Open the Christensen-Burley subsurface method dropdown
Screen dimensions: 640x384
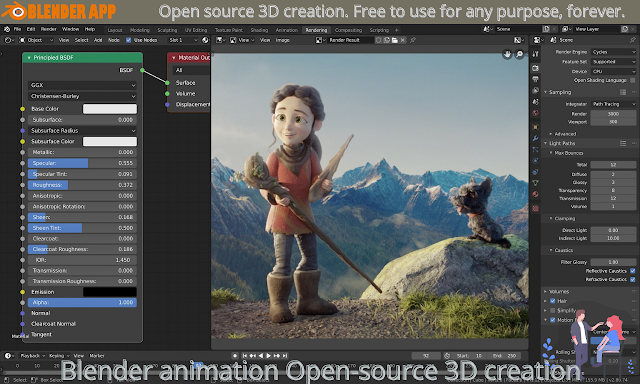click(82, 96)
